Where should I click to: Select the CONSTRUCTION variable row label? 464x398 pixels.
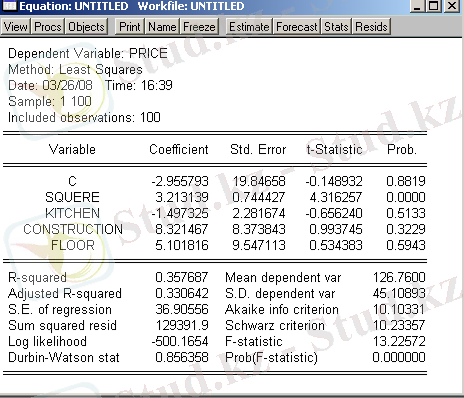73,229
